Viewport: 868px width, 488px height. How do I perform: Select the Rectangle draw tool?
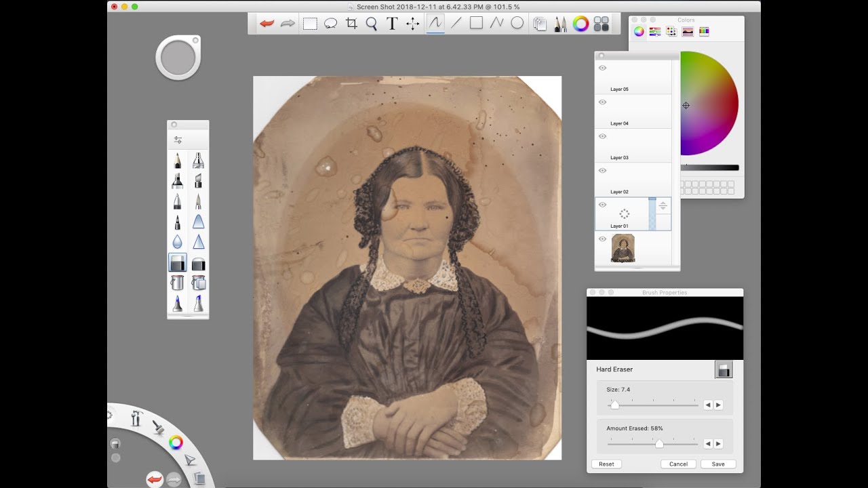477,23
